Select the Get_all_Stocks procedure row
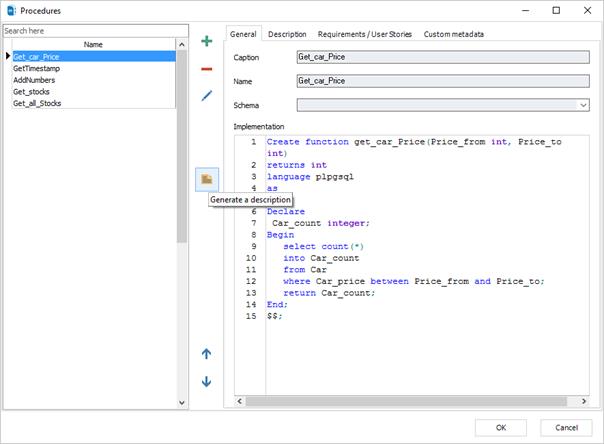The height and width of the screenshot is (444, 604). 94,103
